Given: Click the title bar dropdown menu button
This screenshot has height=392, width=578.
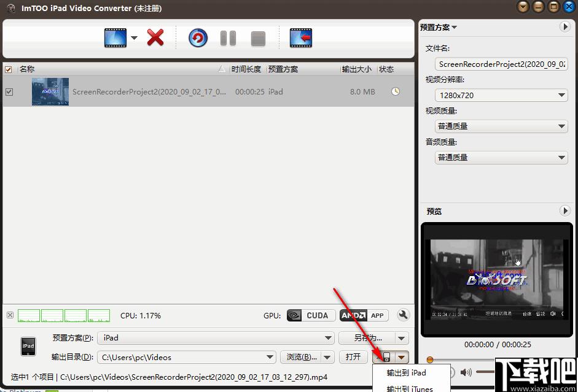Looking at the screenshot, I should [523, 7].
